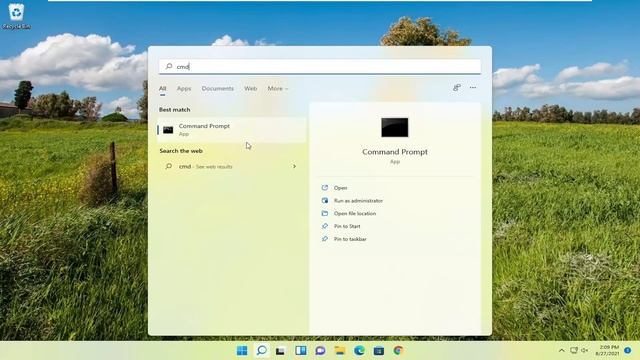Launch Microsoft Edge from the taskbar
Image resolution: width=640 pixels, height=360 pixels.
pos(359,351)
